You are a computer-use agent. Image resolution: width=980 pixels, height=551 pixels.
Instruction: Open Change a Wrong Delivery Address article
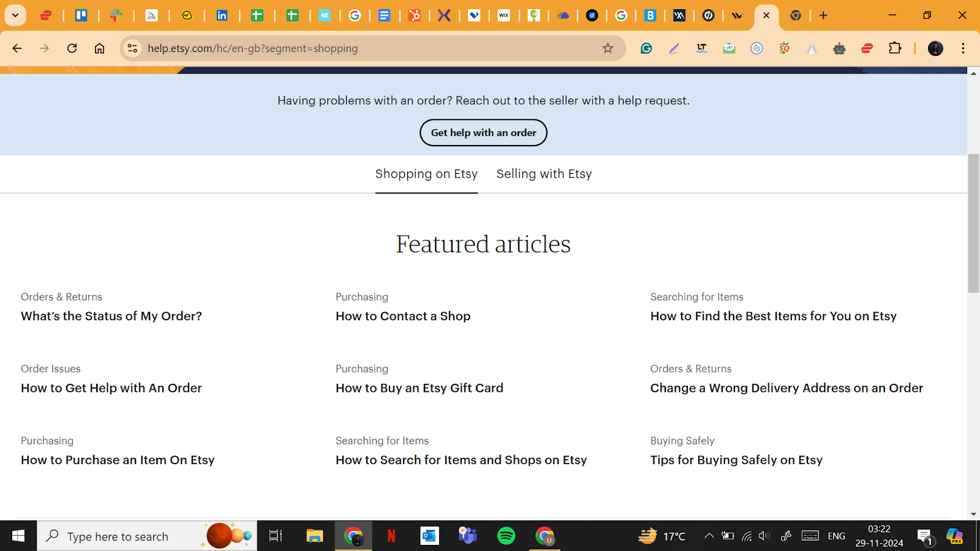coord(787,388)
